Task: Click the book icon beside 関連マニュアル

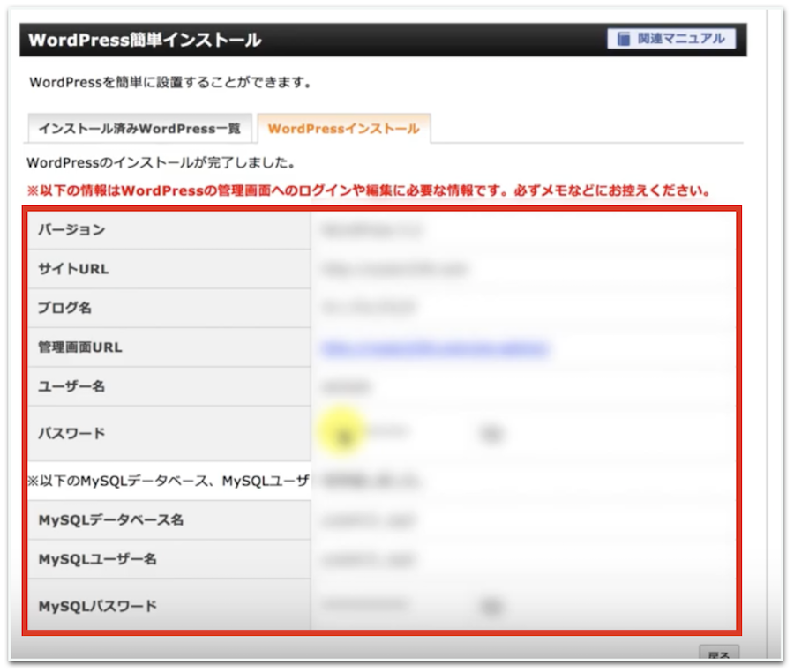Action: [x=624, y=39]
